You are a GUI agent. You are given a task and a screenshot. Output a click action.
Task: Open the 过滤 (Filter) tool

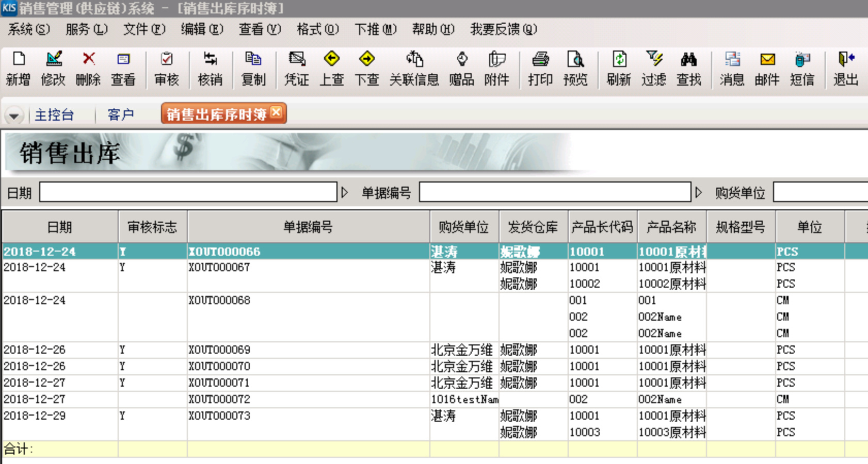coord(653,69)
